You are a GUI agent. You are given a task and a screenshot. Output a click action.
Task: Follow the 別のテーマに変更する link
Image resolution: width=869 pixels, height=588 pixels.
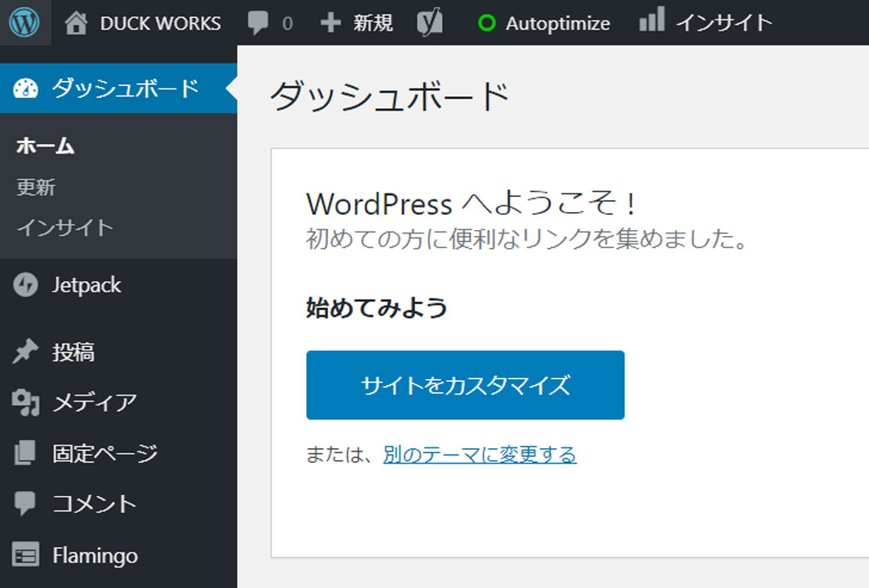[x=480, y=455]
